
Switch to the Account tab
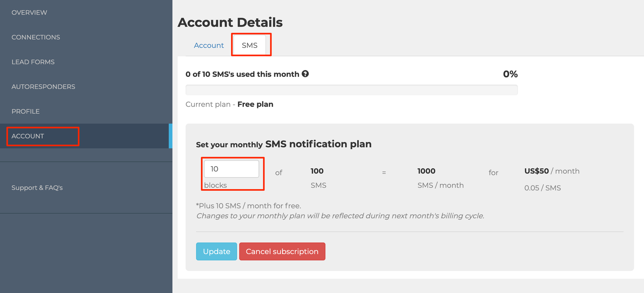[209, 45]
